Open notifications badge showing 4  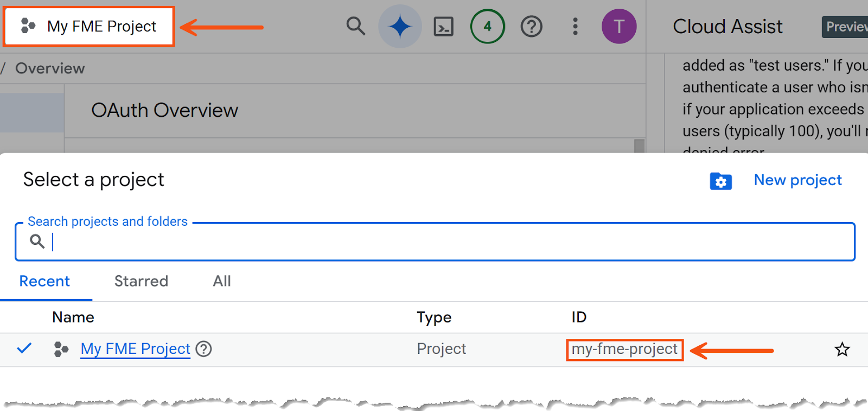tap(487, 26)
